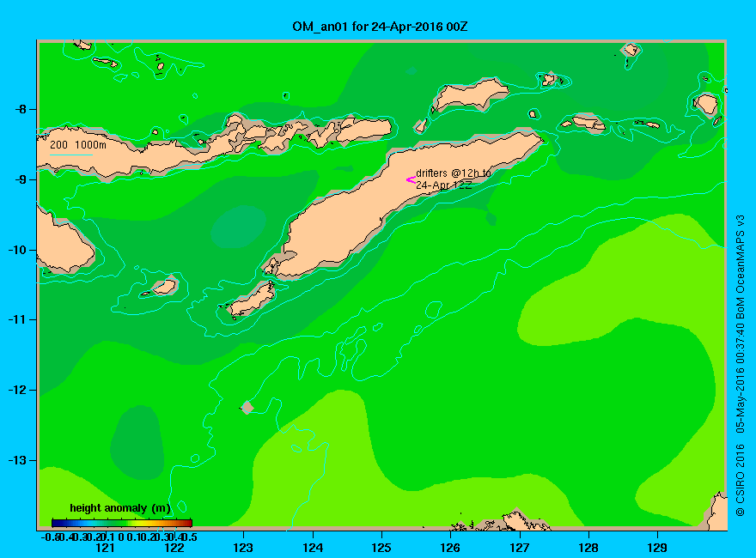The width and height of the screenshot is (756, 558).
Task: Click longitude axis label 129
Action: [x=657, y=548]
